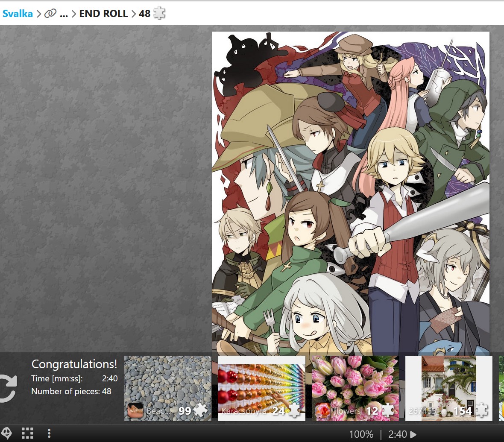Select the END ROLL puzzle title
The image size is (504, 442).
click(x=103, y=14)
